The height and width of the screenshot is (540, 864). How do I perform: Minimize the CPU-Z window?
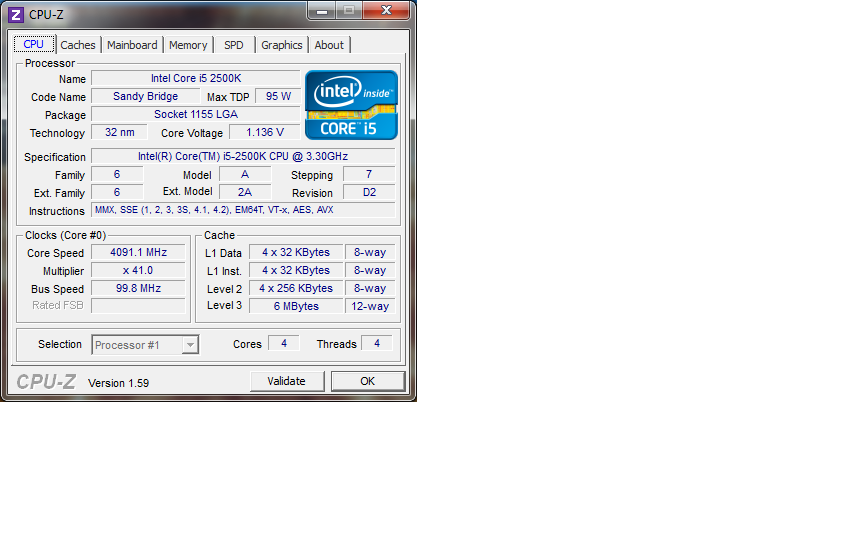coord(322,10)
